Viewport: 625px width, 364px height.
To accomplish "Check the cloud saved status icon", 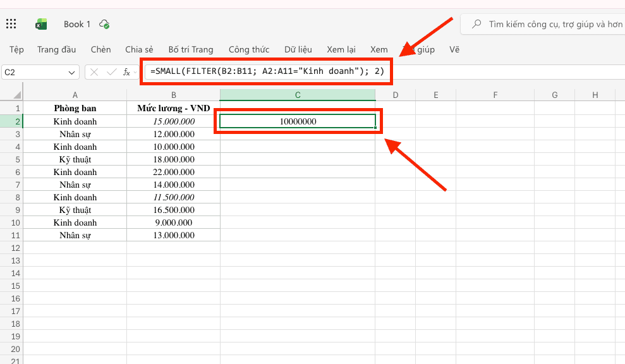I will click(104, 24).
